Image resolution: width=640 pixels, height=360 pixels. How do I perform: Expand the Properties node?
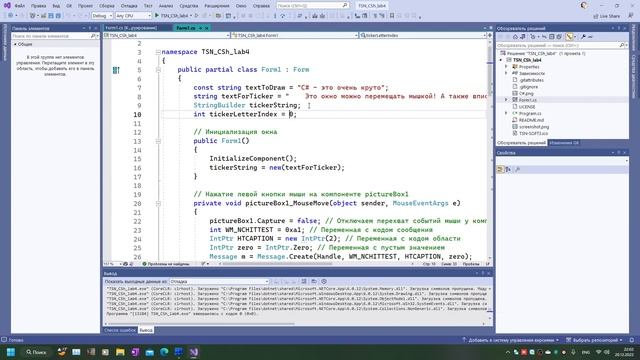pyautogui.click(x=507, y=67)
